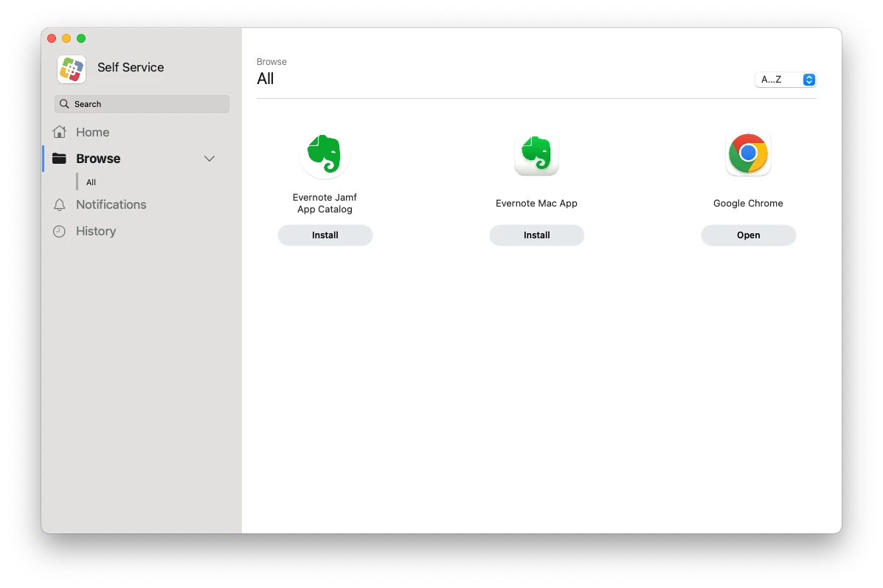Screen dimensions: 883x588
Task: Click the Evernote Jamf App Catalog icon
Action: point(325,153)
